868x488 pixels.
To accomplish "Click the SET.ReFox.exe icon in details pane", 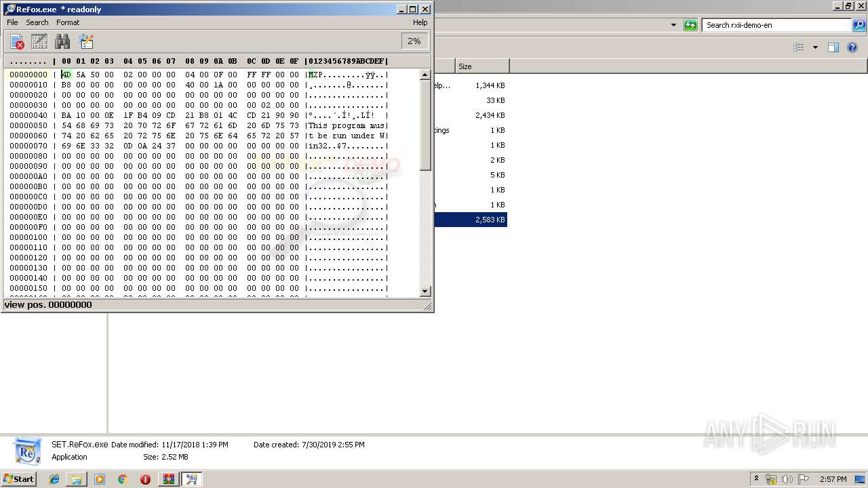I will 27,451.
